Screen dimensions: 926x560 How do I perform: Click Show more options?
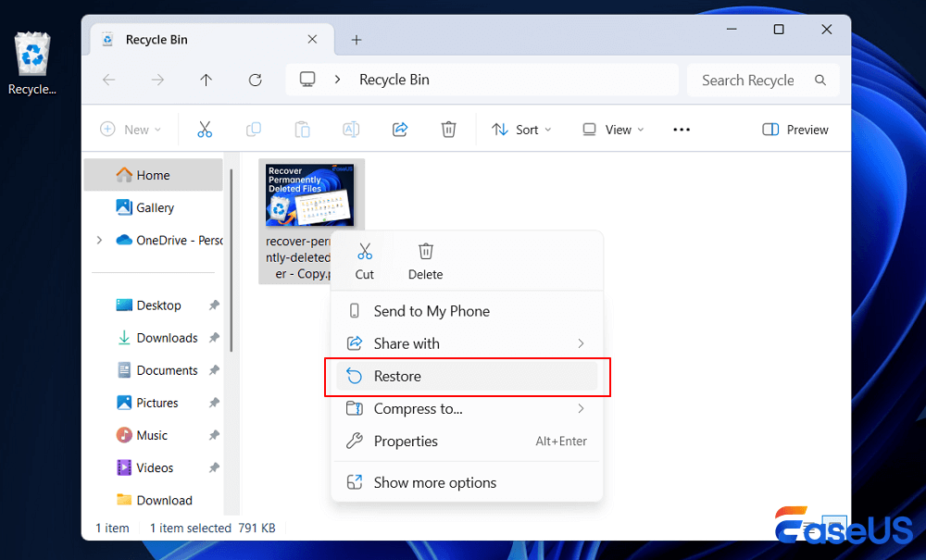click(x=435, y=482)
